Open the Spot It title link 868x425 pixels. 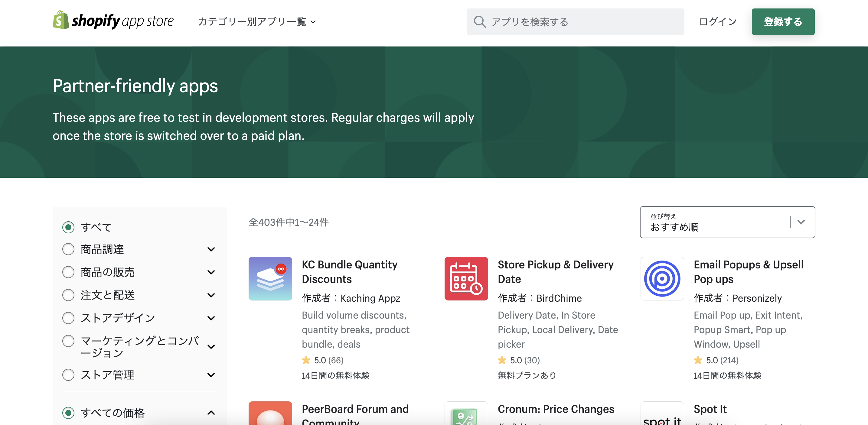(710, 409)
